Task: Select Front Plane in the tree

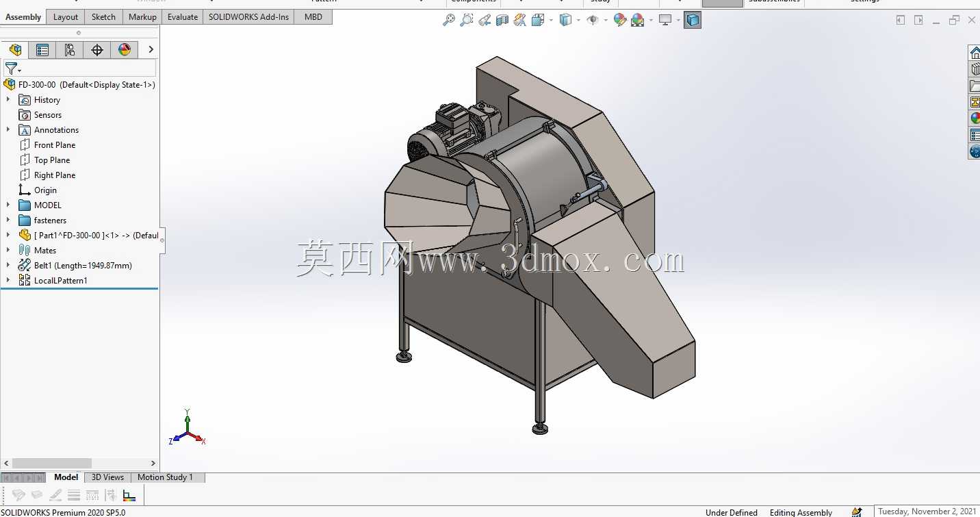Action: (x=55, y=145)
